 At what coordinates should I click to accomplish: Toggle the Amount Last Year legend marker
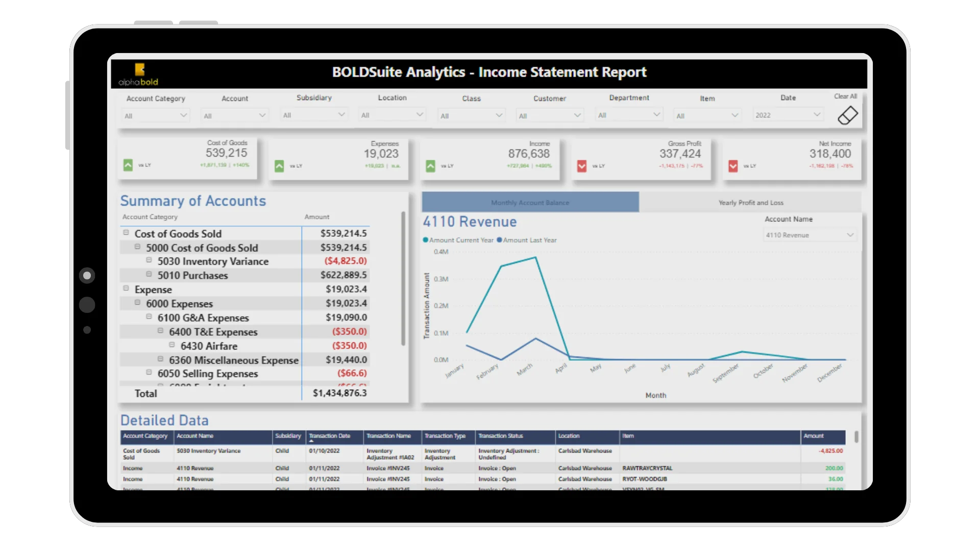pos(499,240)
